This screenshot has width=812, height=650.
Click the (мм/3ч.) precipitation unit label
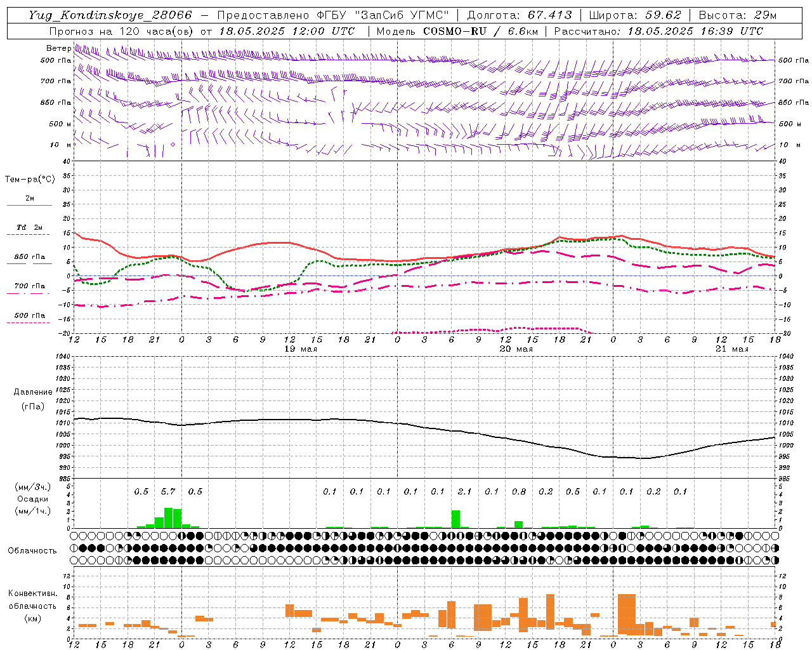click(x=33, y=487)
